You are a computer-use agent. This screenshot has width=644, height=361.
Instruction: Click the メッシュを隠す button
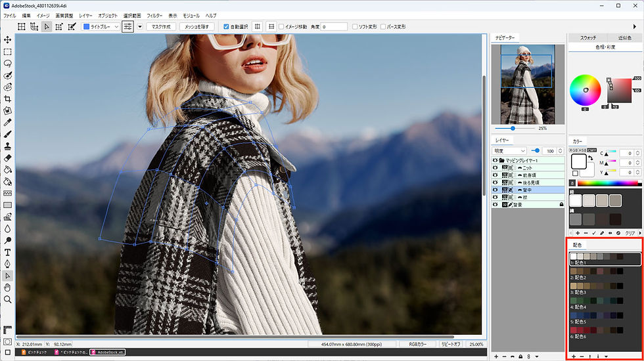point(196,27)
